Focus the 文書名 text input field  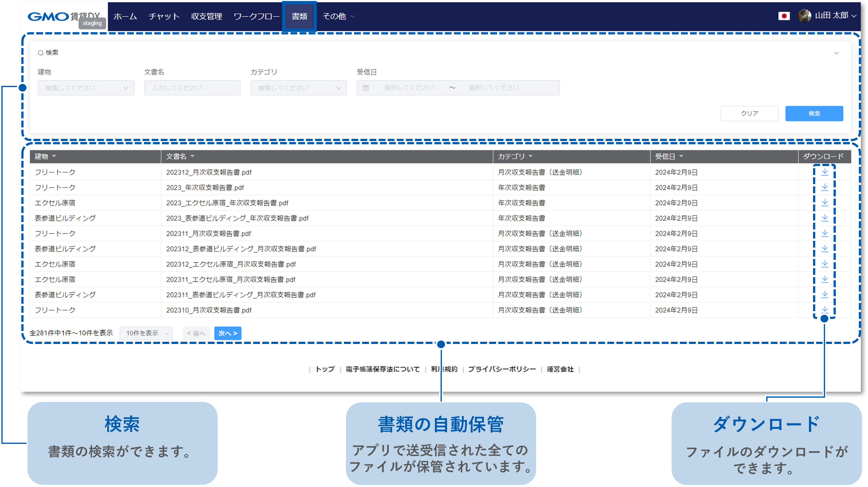(192, 88)
